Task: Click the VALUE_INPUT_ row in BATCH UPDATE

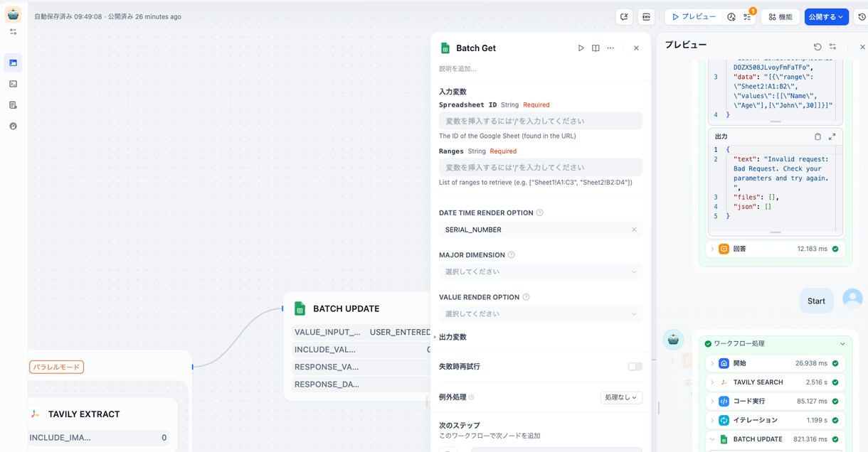Action: tap(361, 332)
